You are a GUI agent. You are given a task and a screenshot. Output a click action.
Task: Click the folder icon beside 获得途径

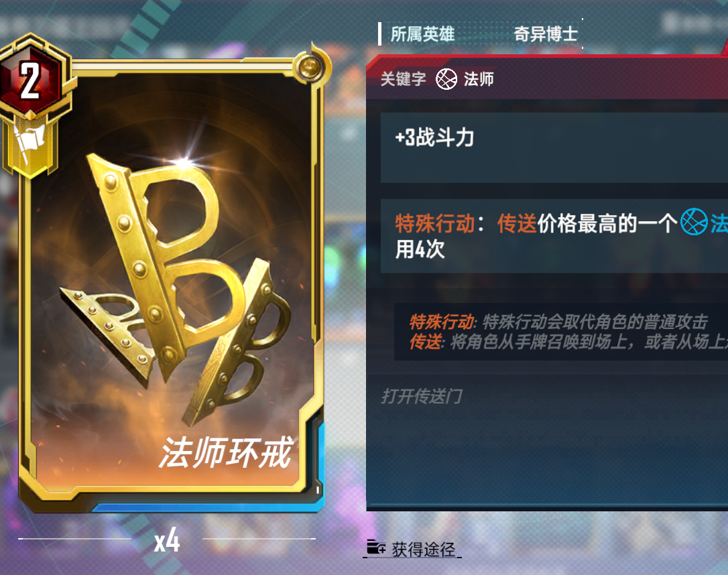click(x=375, y=547)
